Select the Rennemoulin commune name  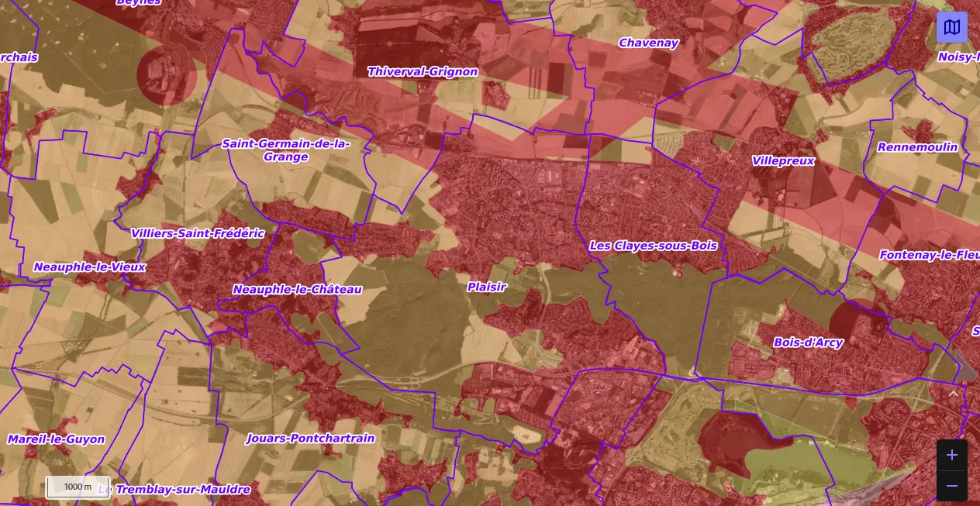point(918,147)
